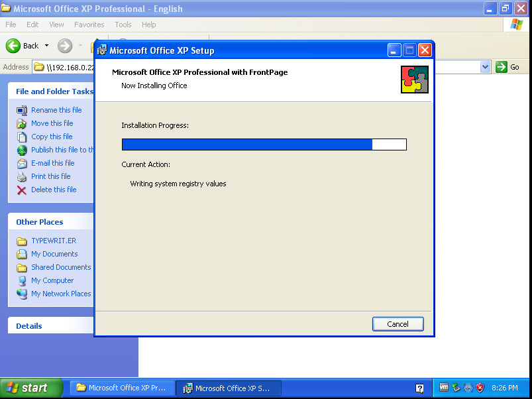The height and width of the screenshot is (399, 532).
Task: Open the Tools menu in Explorer
Action: pyautogui.click(x=123, y=25)
